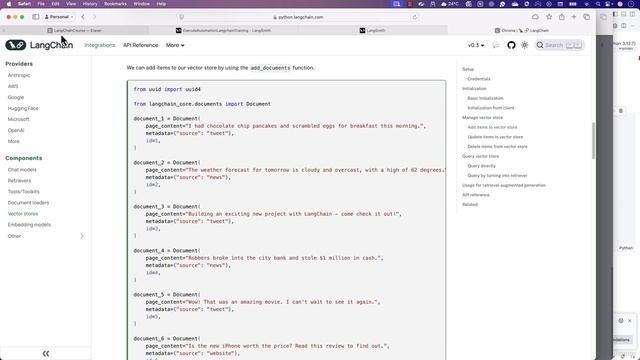This screenshot has height=360, width=640.
Task: Toggle dark/light theme sun icon
Action: point(524,45)
